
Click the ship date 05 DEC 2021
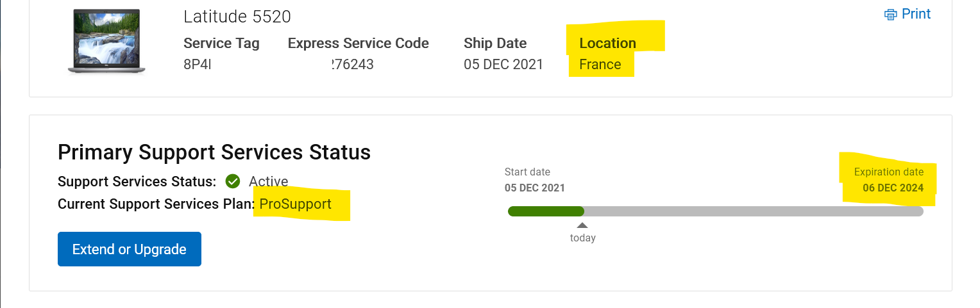coord(503,65)
